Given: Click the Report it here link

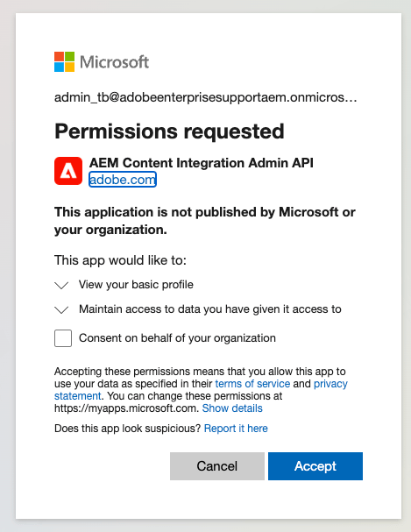Looking at the screenshot, I should click(x=236, y=429).
